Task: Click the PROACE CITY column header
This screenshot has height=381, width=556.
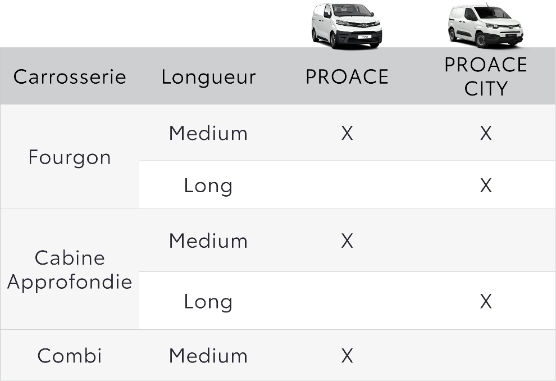Action: [x=486, y=76]
